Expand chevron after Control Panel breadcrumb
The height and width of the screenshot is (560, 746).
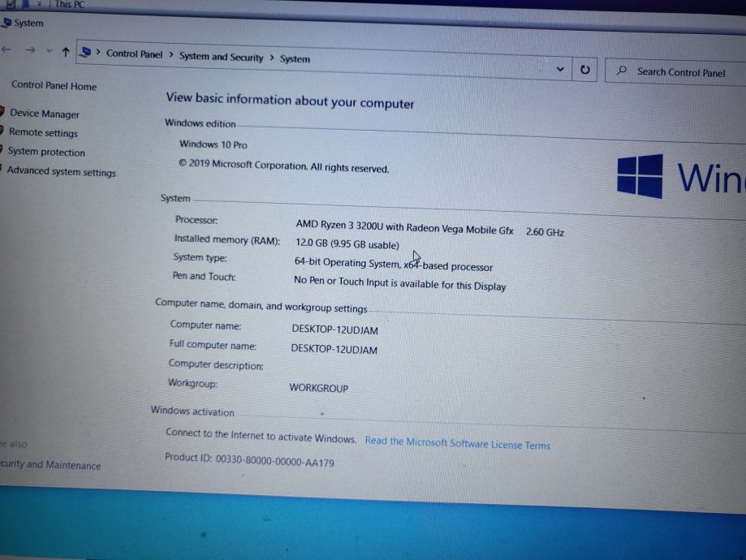coord(170,55)
